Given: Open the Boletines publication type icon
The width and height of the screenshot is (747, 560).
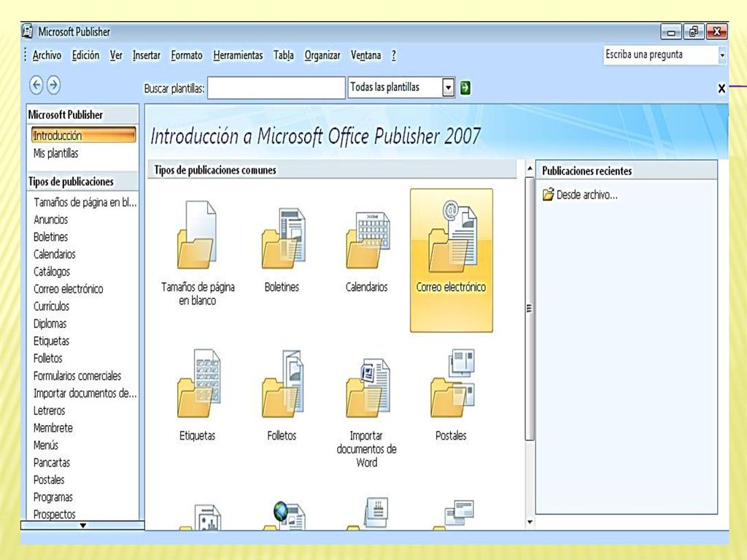Looking at the screenshot, I should coord(282,238).
